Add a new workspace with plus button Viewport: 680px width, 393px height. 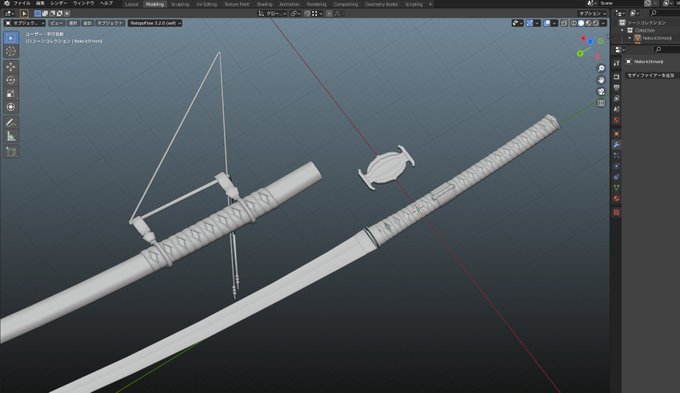430,4
